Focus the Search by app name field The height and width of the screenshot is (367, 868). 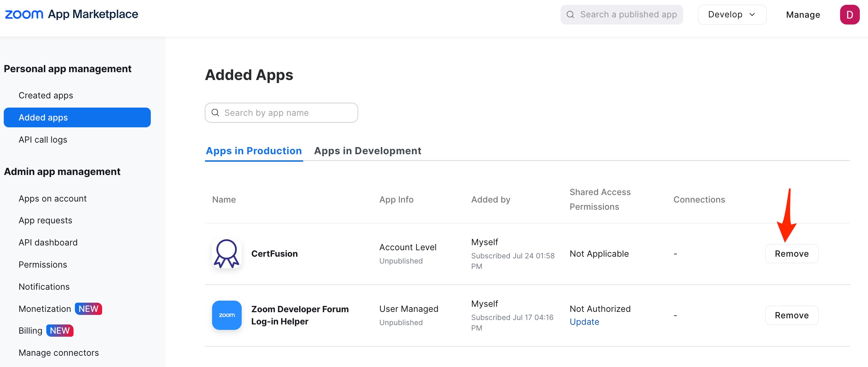(286, 113)
